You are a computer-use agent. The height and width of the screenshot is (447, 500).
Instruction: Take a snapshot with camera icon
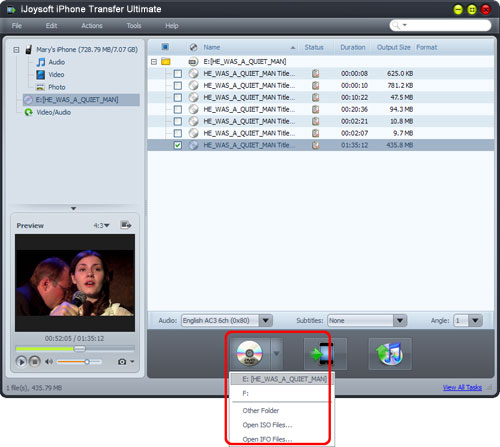click(122, 362)
